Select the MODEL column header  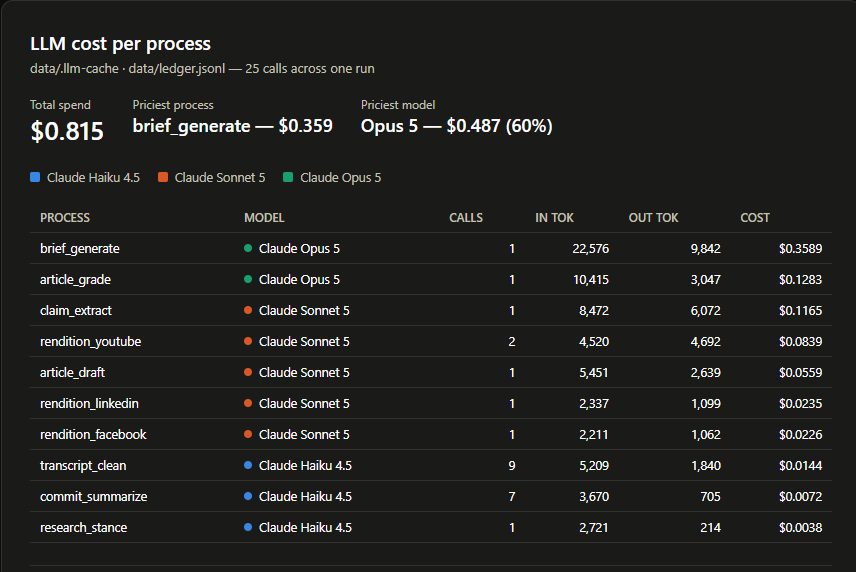tap(264, 218)
